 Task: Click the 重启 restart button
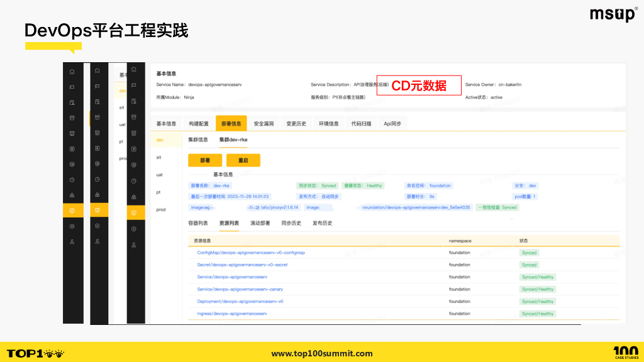coord(243,160)
